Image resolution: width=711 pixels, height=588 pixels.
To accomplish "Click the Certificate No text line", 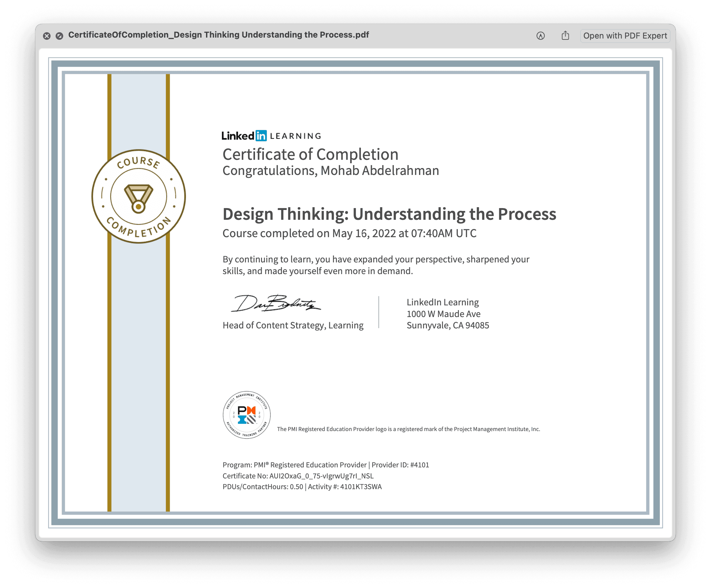I will 298,476.
